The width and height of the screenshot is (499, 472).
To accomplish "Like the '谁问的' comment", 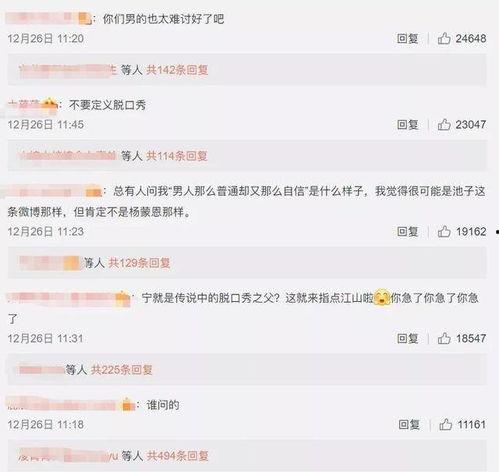I will (445, 424).
